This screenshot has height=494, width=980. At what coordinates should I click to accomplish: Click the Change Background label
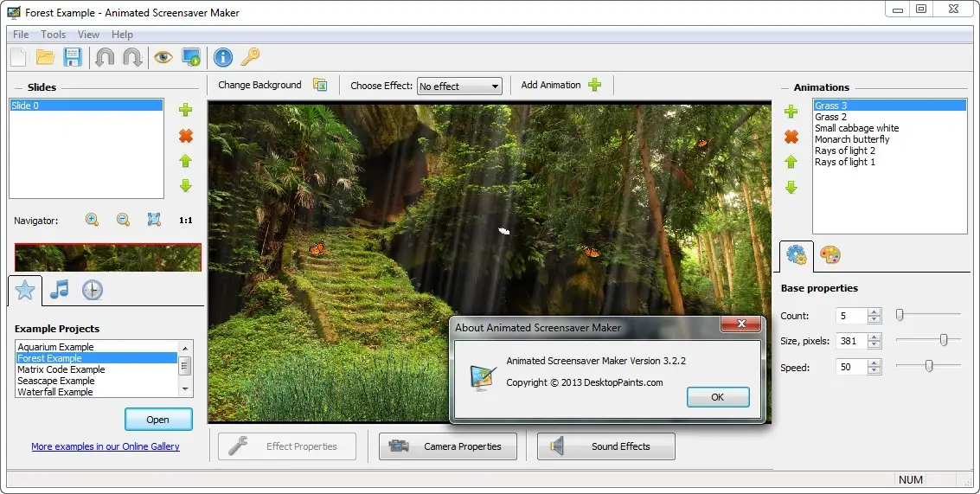pos(259,85)
